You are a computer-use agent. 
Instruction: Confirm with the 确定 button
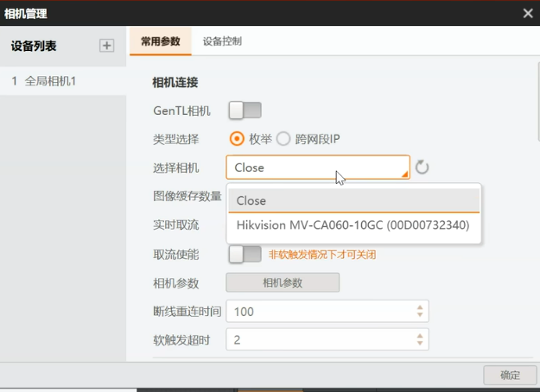point(510,375)
